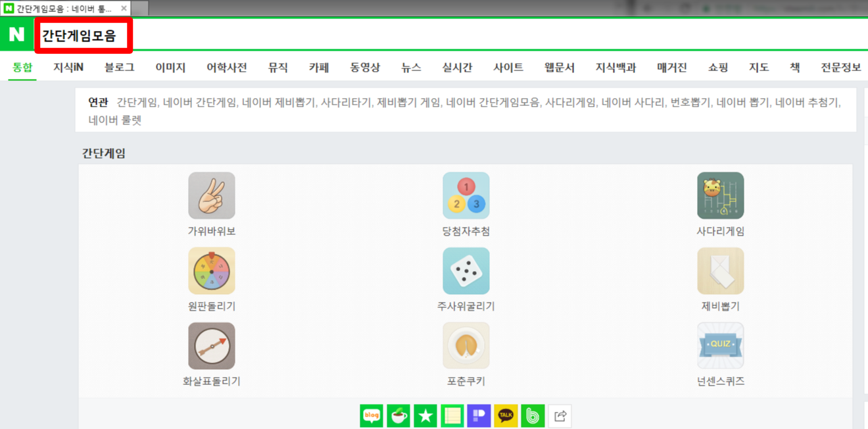Open related search 네이버 뽑기
The image size is (868, 429).
[x=742, y=103]
